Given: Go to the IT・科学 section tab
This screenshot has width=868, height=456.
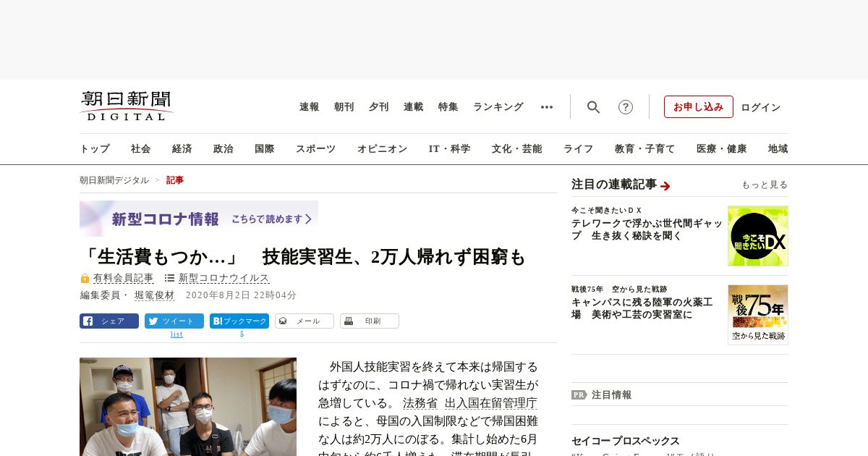Looking at the screenshot, I should (x=450, y=149).
